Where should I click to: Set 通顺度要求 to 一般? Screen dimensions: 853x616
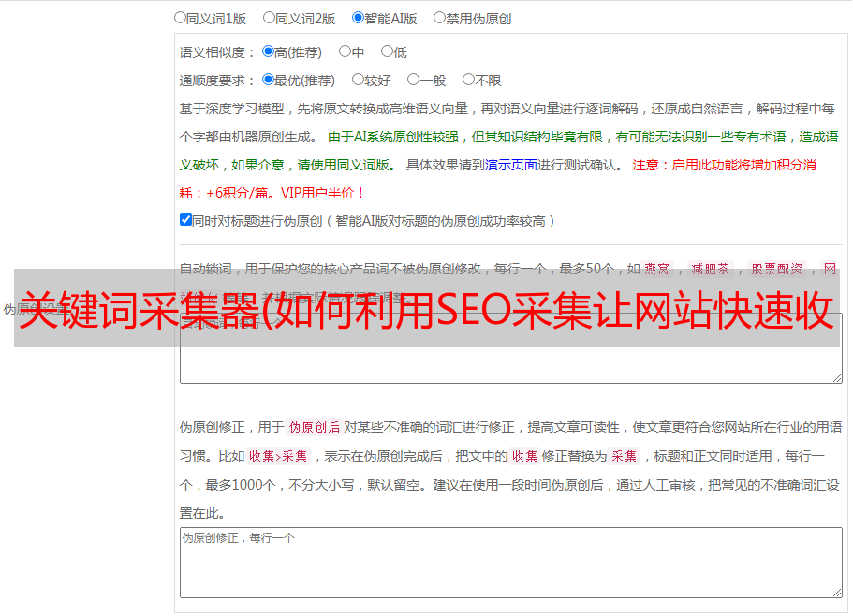pos(413,80)
